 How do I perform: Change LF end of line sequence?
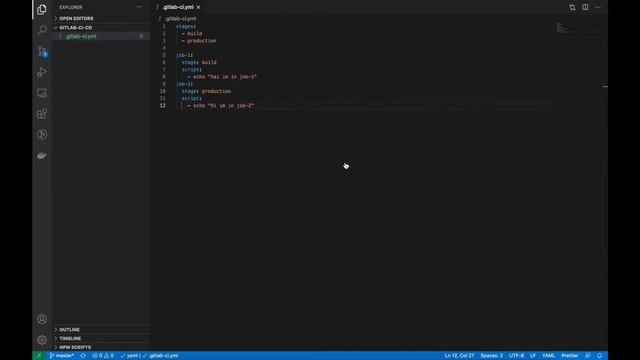[533, 356]
